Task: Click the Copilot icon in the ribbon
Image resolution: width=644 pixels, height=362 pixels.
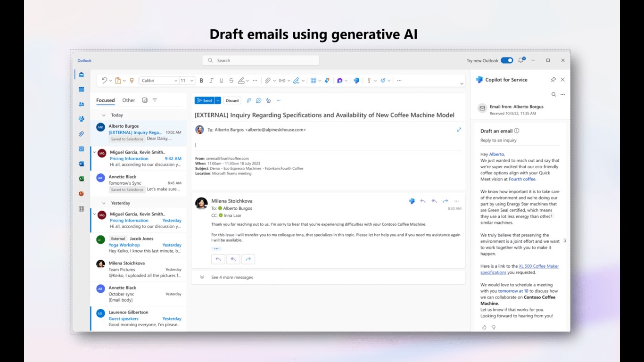Action: tap(356, 81)
